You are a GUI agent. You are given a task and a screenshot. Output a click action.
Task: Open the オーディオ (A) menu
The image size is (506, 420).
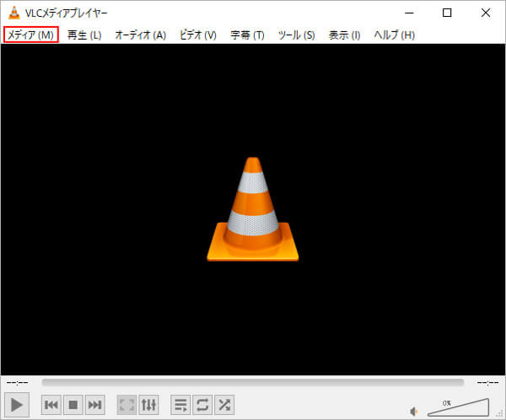(141, 35)
